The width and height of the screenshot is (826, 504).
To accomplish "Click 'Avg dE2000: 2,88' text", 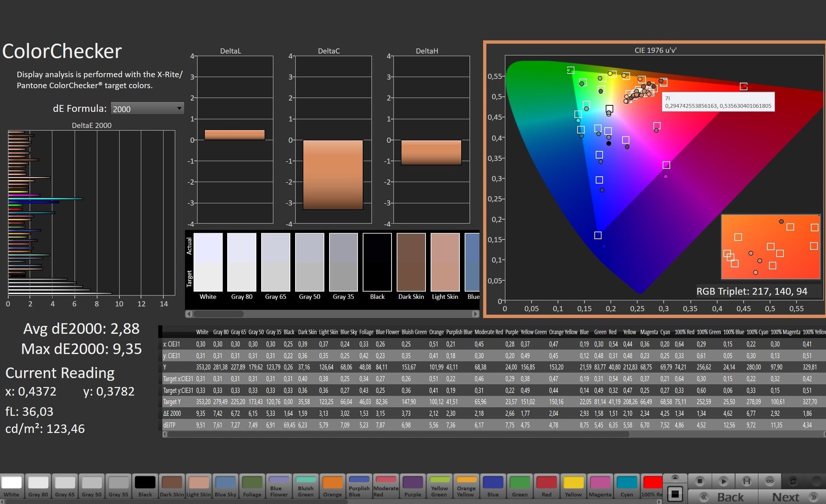I will coord(81,329).
